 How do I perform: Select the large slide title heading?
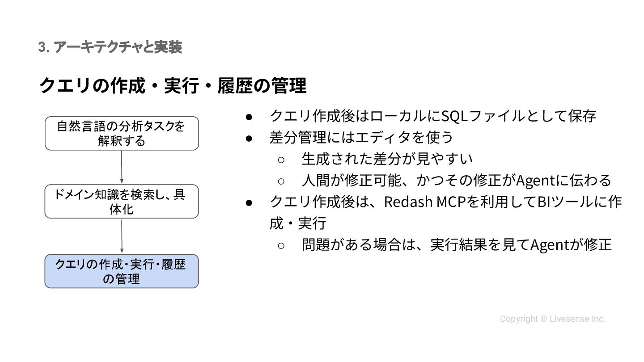pyautogui.click(x=173, y=85)
